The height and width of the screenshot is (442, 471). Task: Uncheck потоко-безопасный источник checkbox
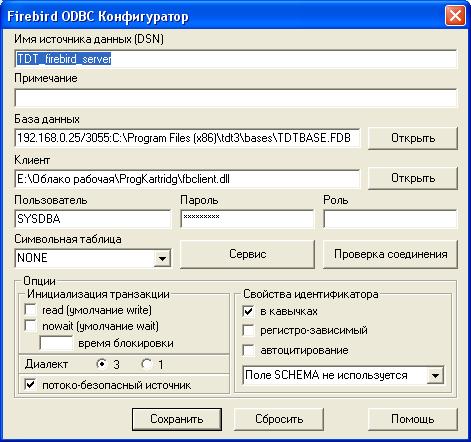point(31,385)
